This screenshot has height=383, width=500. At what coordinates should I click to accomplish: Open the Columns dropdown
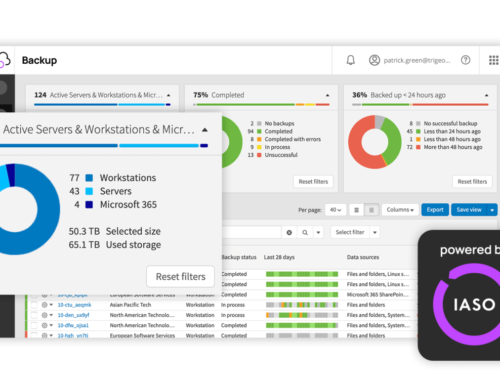(x=400, y=210)
